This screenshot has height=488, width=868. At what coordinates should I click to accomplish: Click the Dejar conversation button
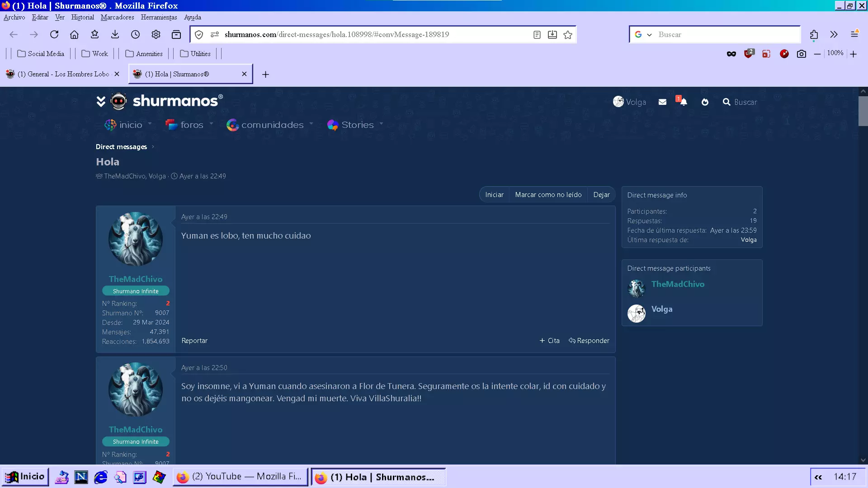click(x=601, y=195)
